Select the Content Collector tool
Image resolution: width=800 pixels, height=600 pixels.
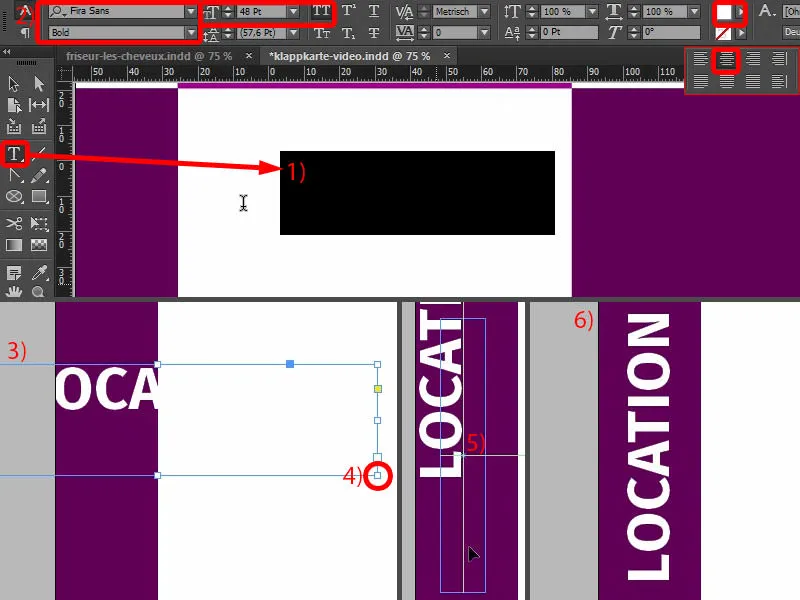14,127
